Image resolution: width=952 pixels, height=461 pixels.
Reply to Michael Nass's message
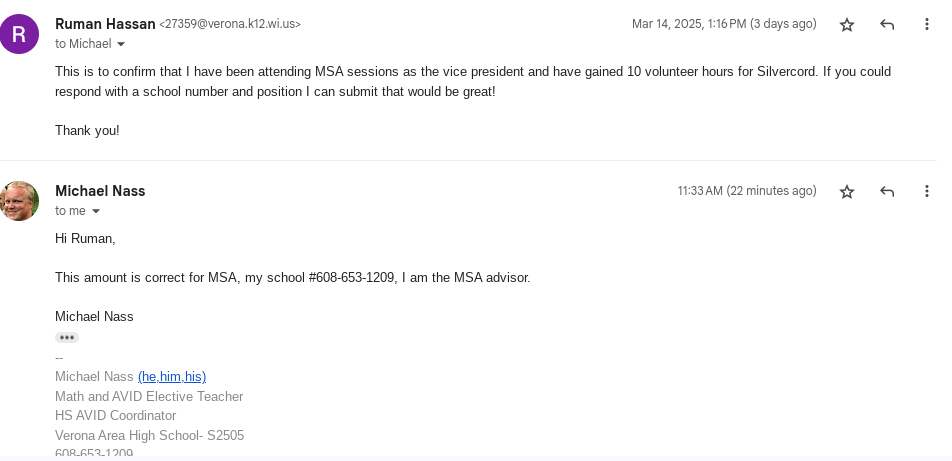click(887, 192)
